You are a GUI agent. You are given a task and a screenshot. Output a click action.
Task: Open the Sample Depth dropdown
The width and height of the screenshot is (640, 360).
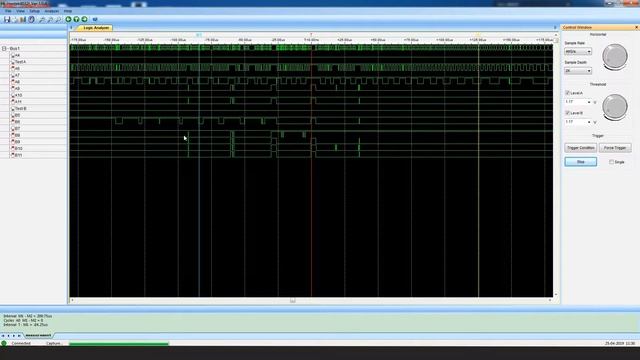coord(578,71)
